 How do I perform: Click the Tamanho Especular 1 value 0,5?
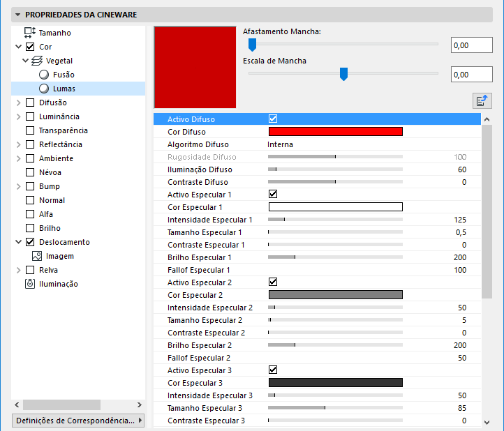461,232
